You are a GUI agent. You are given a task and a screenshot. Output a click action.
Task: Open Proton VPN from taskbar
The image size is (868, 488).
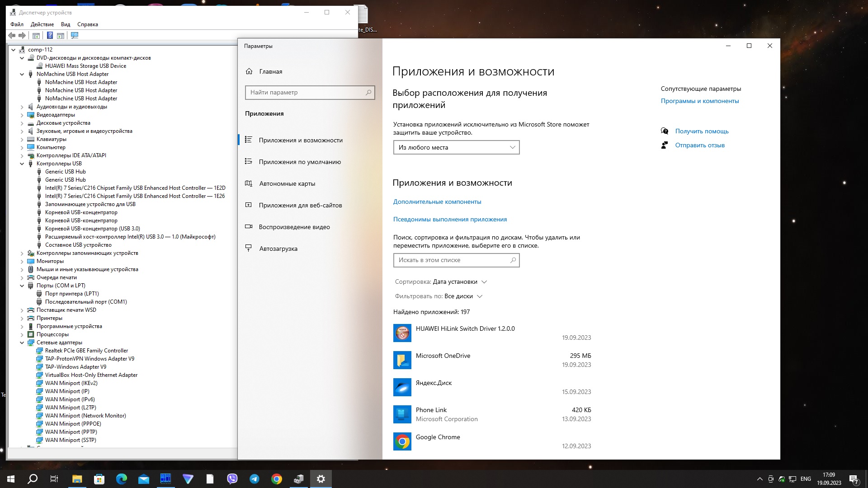(x=188, y=479)
